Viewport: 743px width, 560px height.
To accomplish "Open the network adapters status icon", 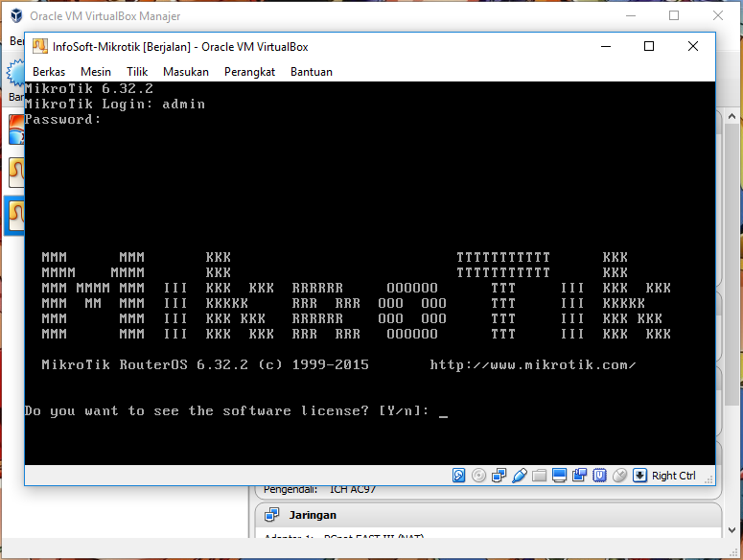I will [499, 476].
